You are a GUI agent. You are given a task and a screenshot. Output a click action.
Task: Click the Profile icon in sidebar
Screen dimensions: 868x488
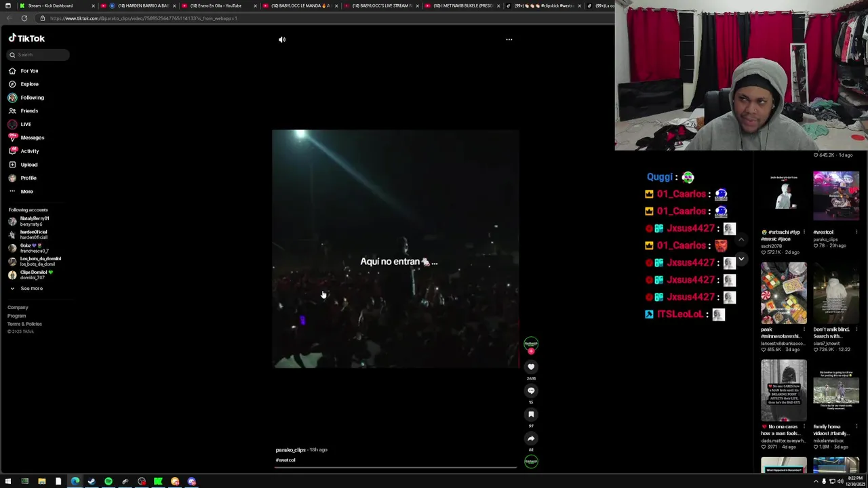[x=12, y=178]
